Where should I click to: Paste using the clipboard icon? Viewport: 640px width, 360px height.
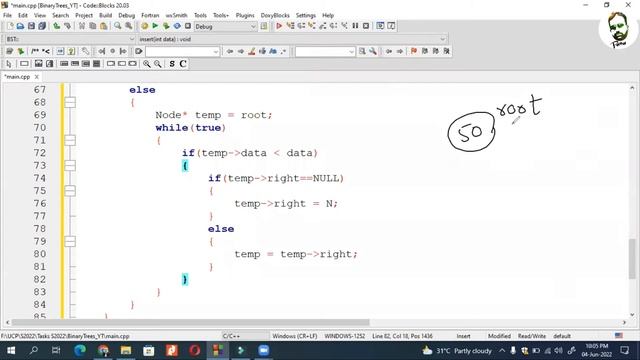(x=104, y=26)
